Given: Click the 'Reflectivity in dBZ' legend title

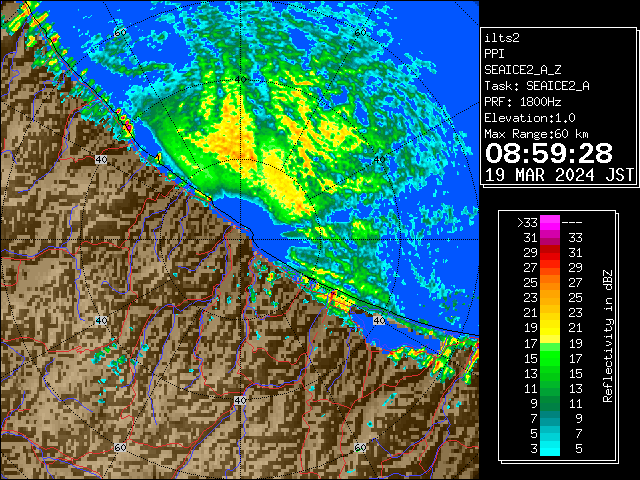Looking at the screenshot, I should tap(608, 336).
